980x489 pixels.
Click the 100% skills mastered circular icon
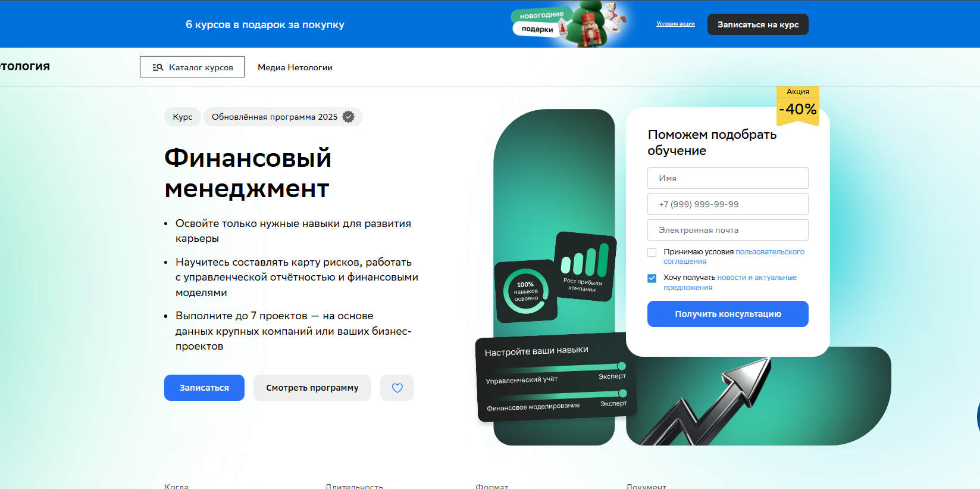coord(525,291)
